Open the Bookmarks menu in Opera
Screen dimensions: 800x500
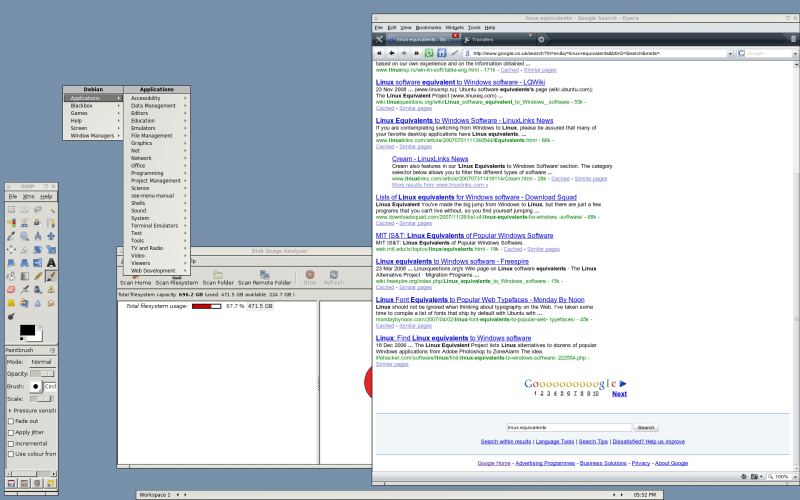[428, 28]
